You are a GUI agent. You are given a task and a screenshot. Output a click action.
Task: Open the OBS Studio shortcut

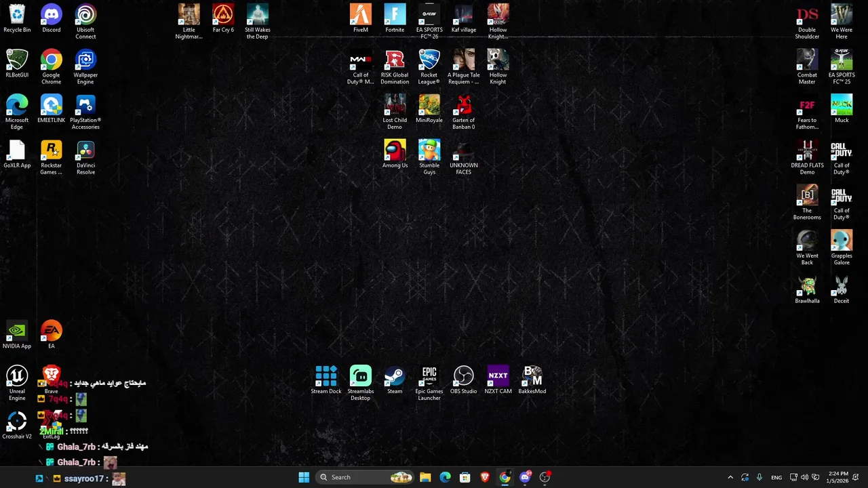point(464,380)
